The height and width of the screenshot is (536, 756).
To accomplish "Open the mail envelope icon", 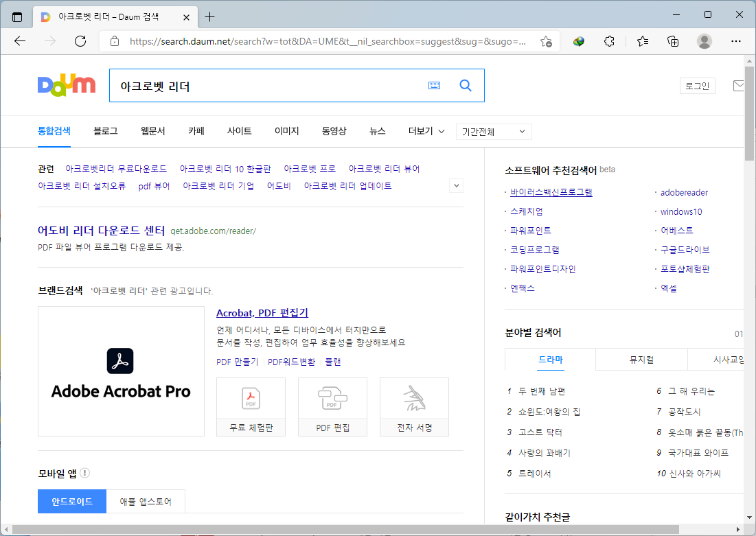I will (739, 86).
